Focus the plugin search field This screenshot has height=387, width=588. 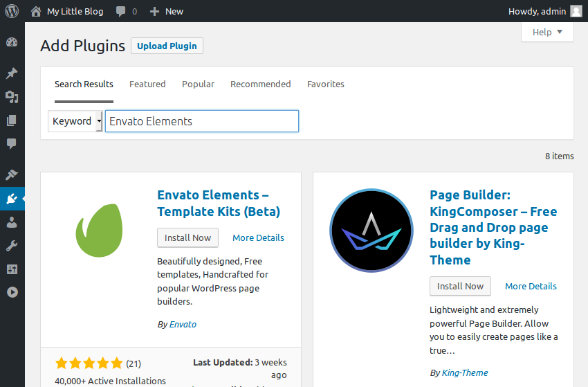[x=202, y=121]
